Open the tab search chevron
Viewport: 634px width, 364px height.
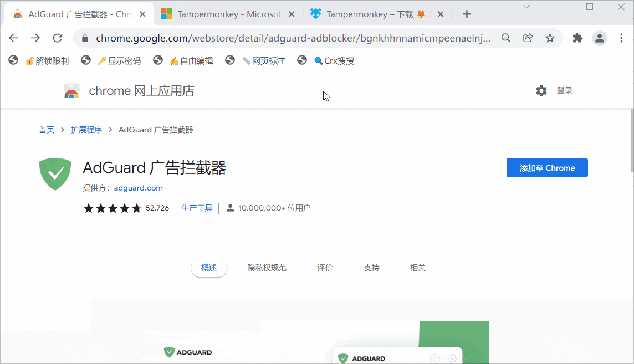point(526,7)
